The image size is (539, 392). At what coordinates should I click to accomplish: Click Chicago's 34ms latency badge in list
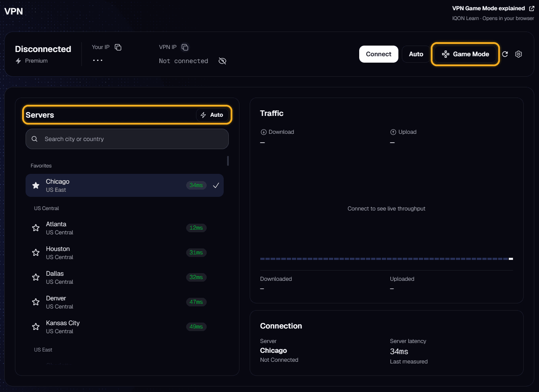click(x=196, y=185)
